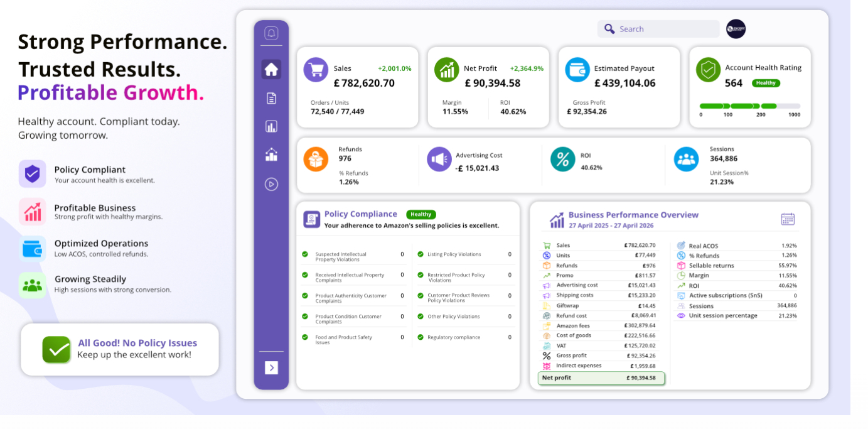The height and width of the screenshot is (429, 868).
Task: Click the All Good! No Policy Issues text
Action: tap(137, 343)
